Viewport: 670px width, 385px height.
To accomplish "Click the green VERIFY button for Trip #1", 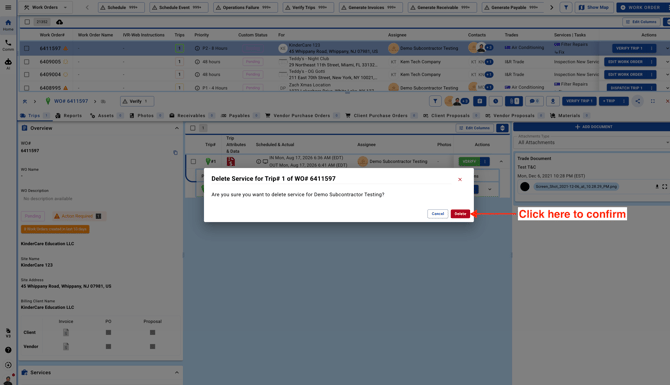I will coord(469,162).
